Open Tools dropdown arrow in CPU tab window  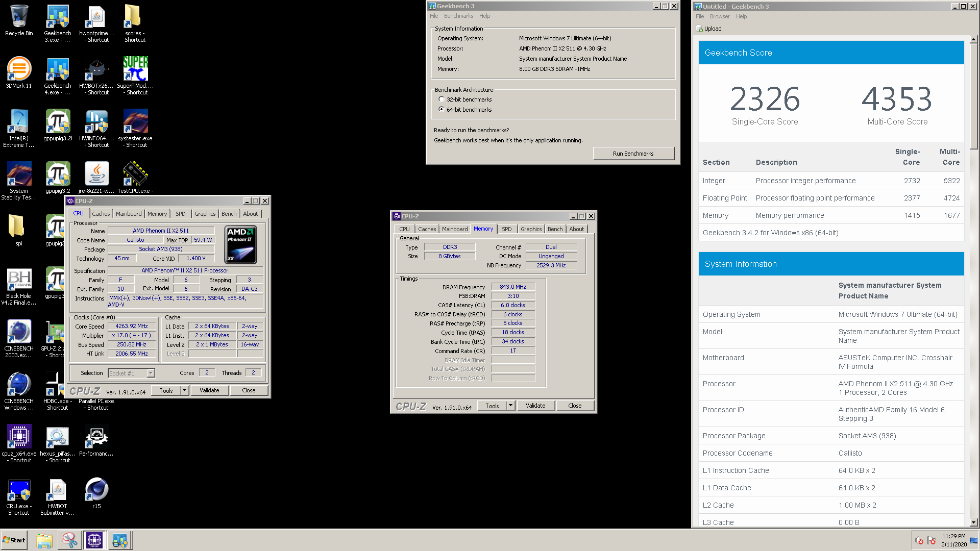click(x=185, y=391)
